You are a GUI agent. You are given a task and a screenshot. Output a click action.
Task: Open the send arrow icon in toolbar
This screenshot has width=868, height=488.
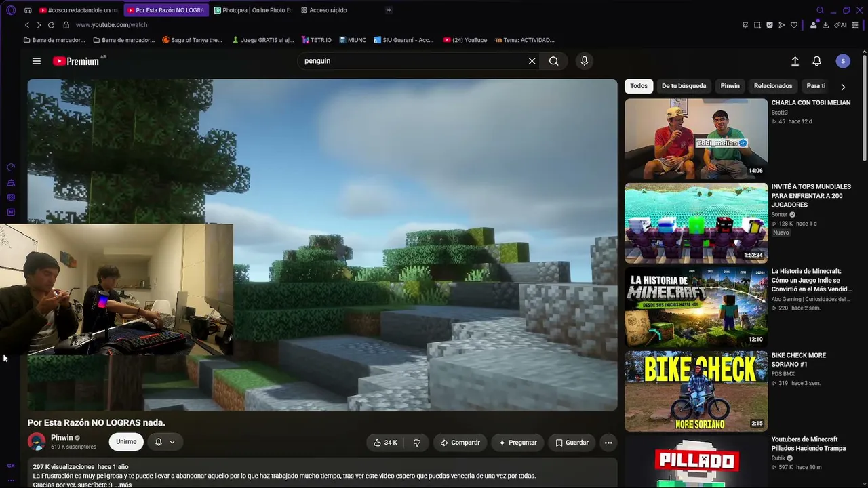782,25
